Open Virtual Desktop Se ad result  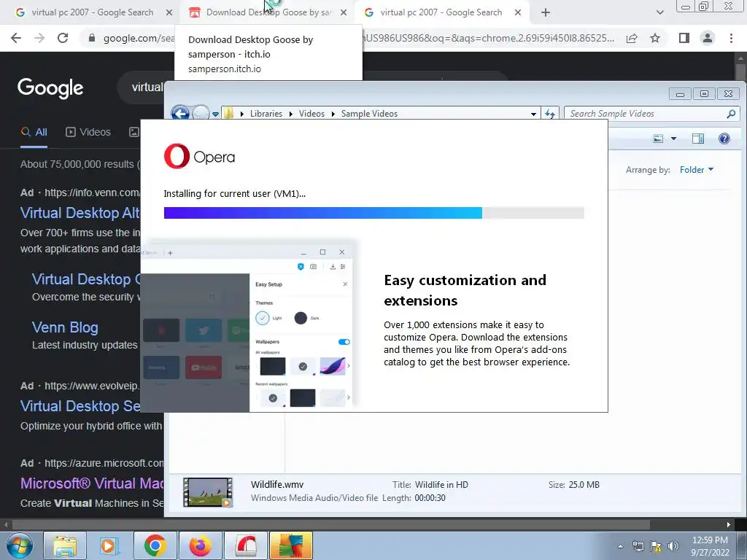[80, 406]
